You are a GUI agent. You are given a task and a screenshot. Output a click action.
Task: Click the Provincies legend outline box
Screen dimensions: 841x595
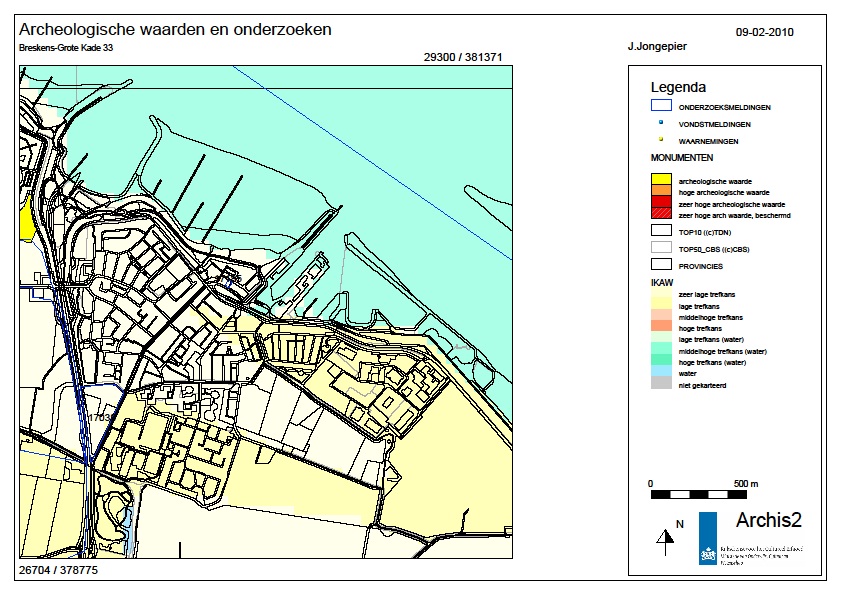click(662, 265)
